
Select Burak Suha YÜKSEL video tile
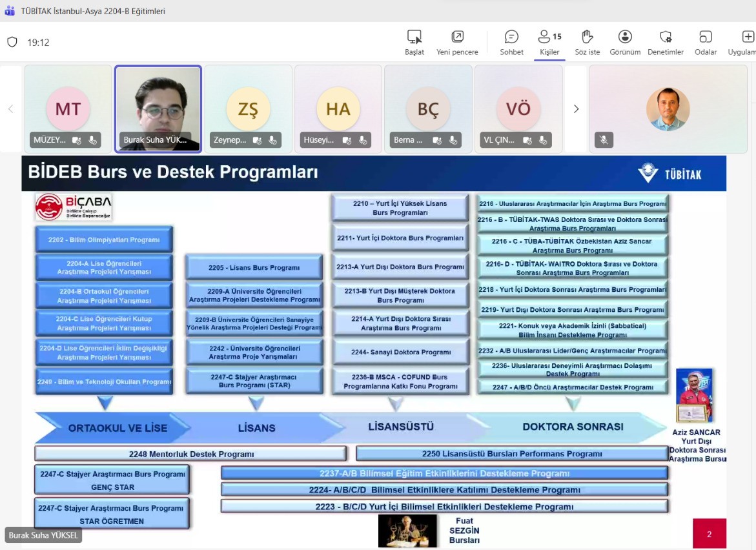pos(158,108)
